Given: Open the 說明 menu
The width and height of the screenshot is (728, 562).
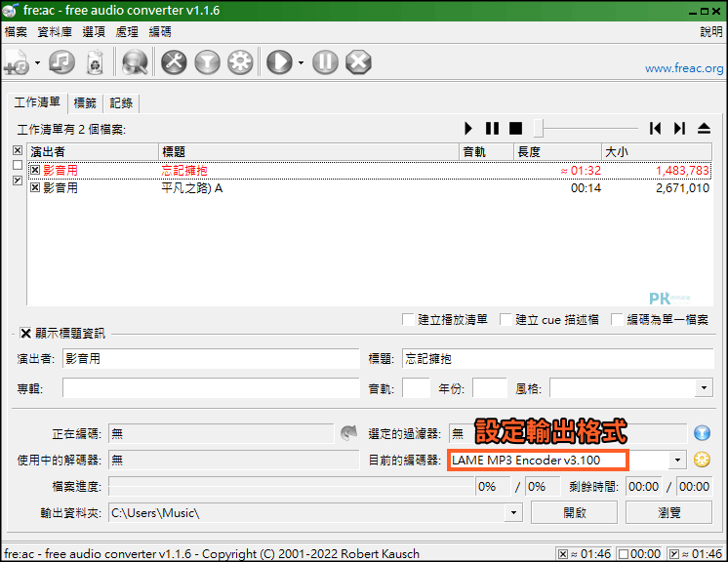Looking at the screenshot, I should [711, 31].
